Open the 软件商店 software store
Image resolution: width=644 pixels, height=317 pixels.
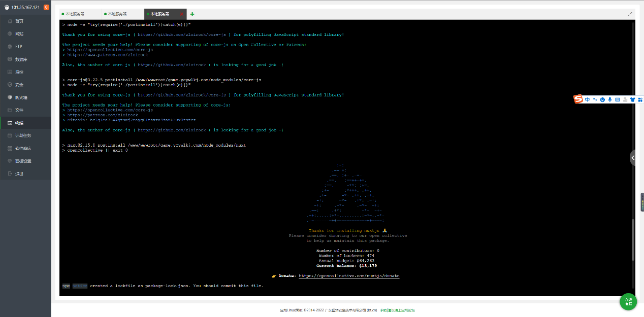(x=23, y=148)
